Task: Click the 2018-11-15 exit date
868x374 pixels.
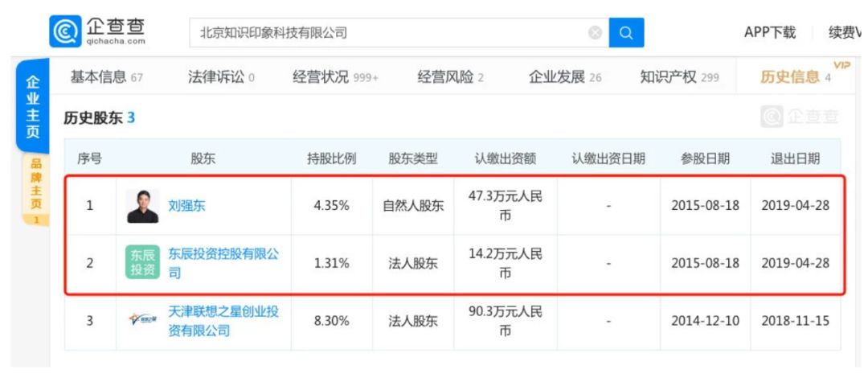Action: tap(796, 321)
